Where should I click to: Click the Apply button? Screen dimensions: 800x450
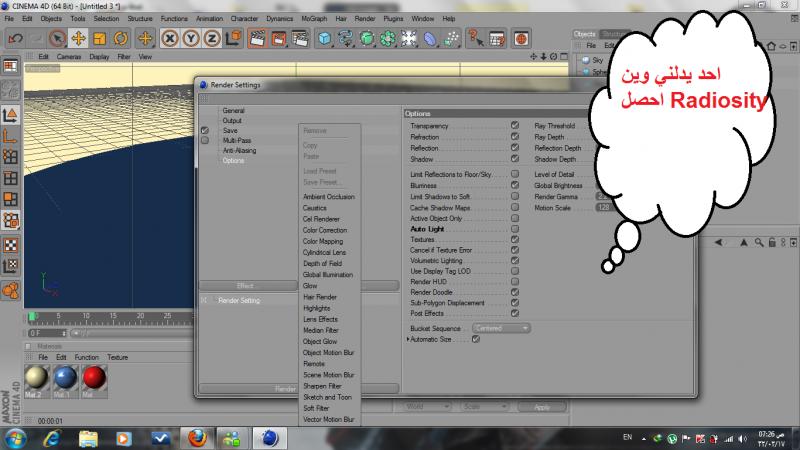point(542,407)
